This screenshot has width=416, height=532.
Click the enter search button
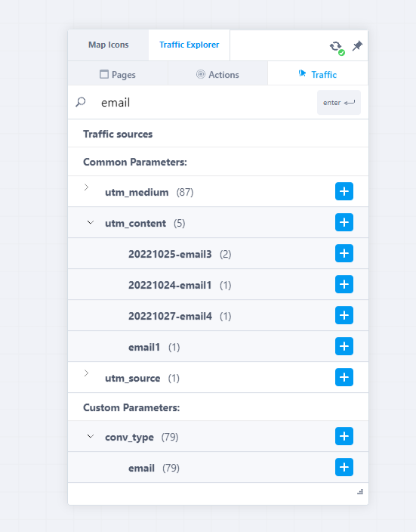tap(339, 103)
